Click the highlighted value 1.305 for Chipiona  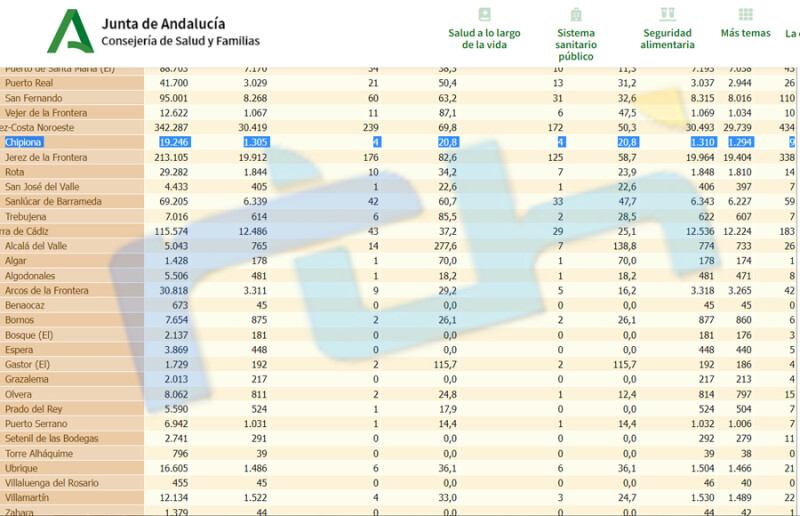coord(255,142)
